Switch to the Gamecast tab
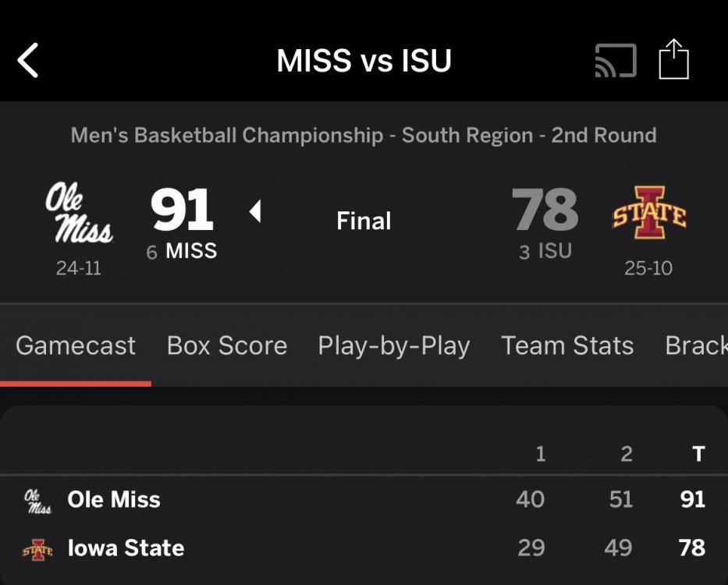 coord(76,346)
